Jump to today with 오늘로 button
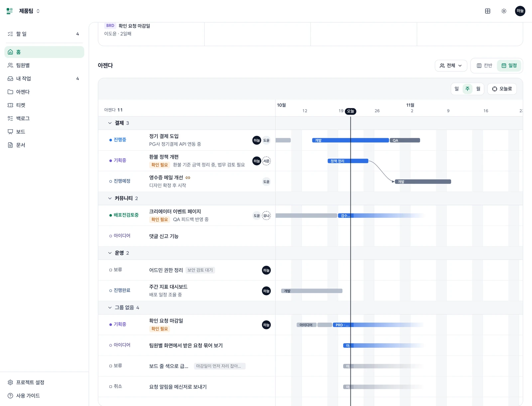 click(502, 89)
